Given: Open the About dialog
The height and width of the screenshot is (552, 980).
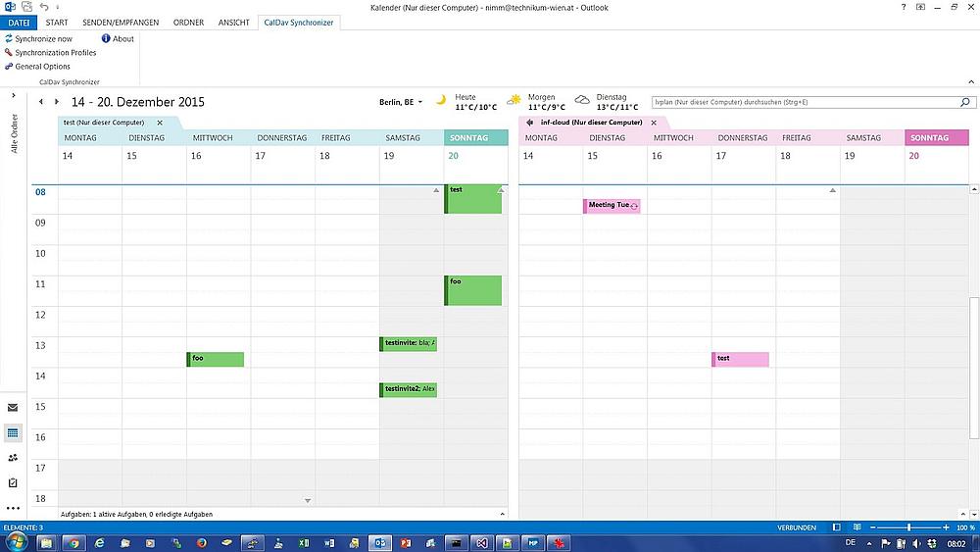Looking at the screenshot, I should (118, 39).
